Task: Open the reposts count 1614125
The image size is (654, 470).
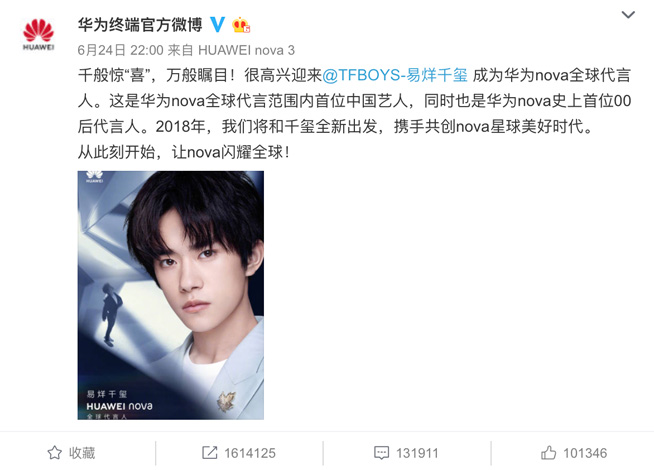Action: (250, 453)
